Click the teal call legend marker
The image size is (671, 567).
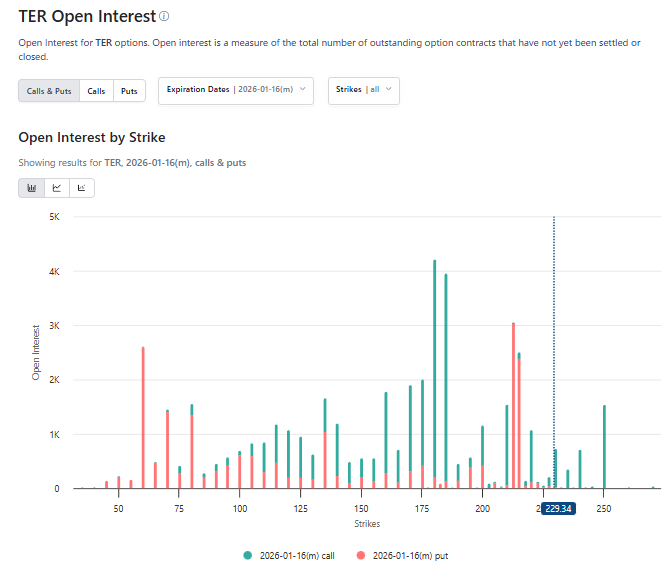pyautogui.click(x=247, y=554)
